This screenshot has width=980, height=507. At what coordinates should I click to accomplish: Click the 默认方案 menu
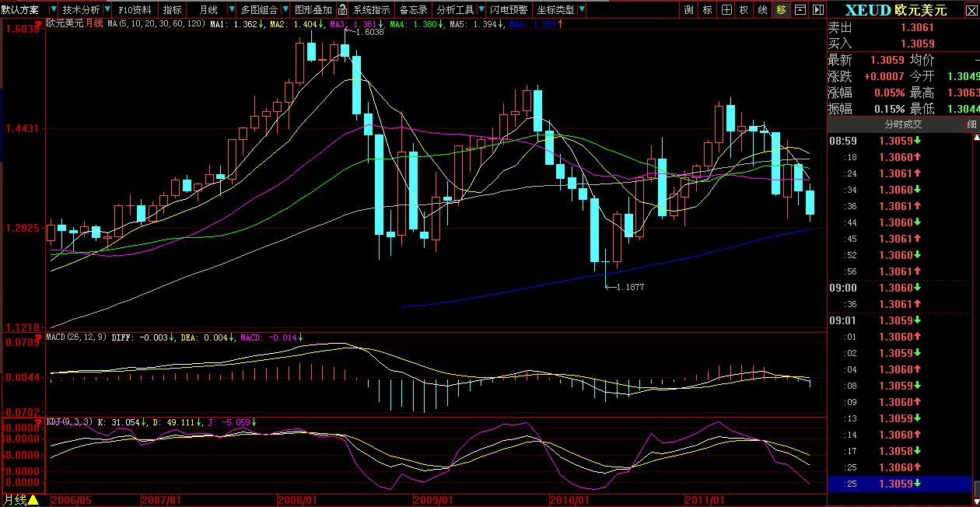pyautogui.click(x=20, y=10)
